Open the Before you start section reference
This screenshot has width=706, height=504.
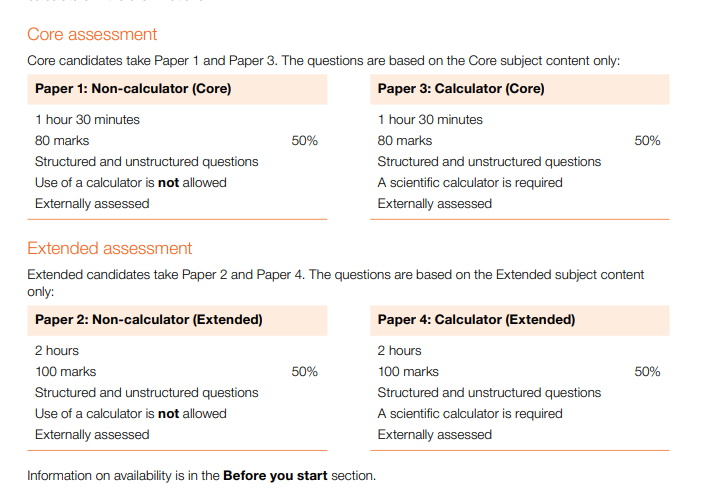point(275,475)
